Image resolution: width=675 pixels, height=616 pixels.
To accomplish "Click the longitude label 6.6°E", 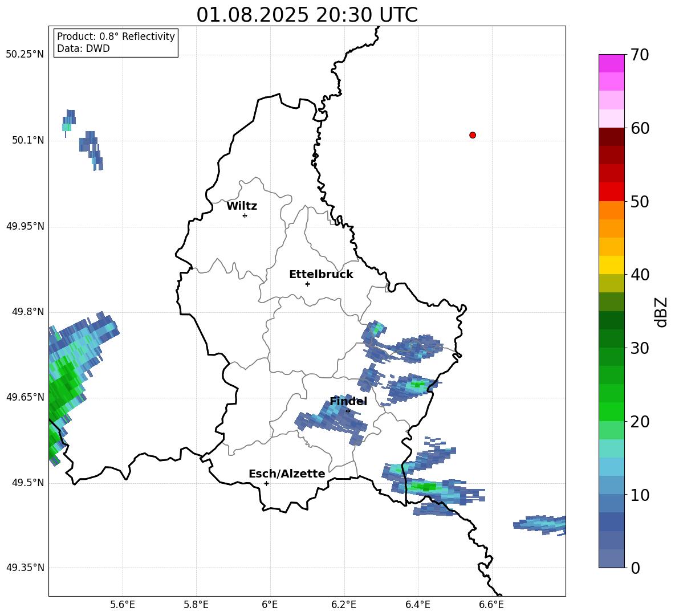I will (x=491, y=605).
